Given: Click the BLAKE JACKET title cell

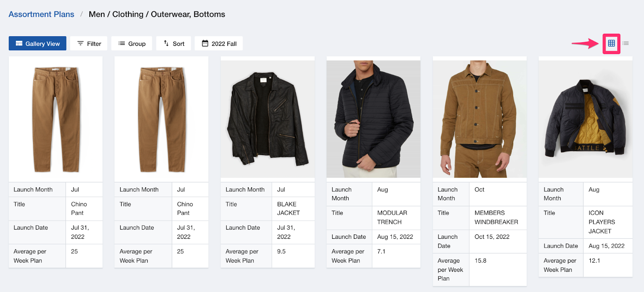Looking at the screenshot, I should tap(293, 209).
